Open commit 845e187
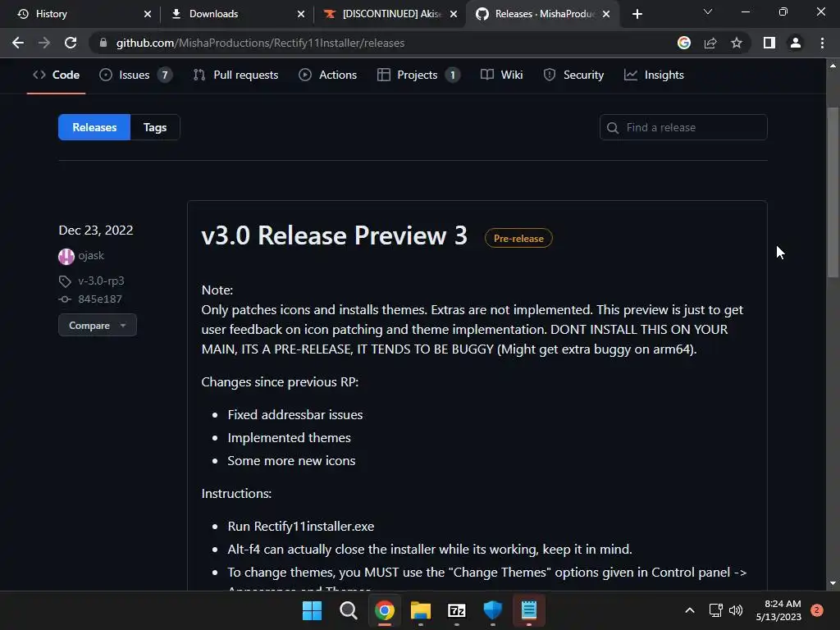This screenshot has height=630, width=840. 100,299
